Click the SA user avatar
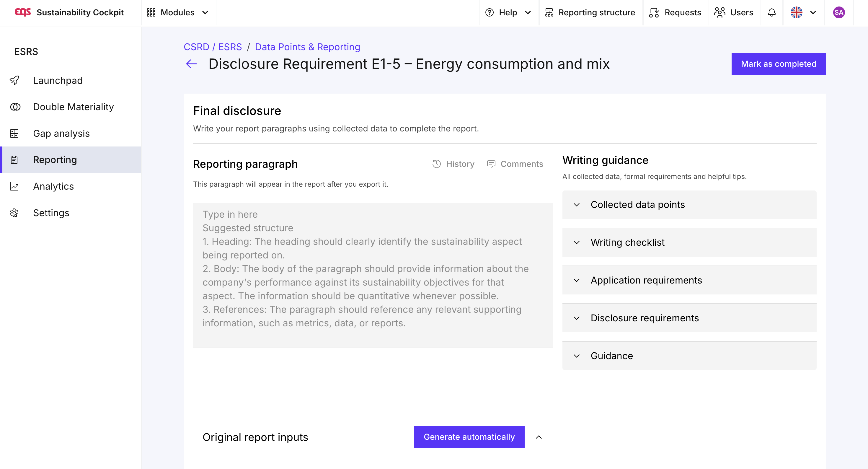 click(x=838, y=12)
